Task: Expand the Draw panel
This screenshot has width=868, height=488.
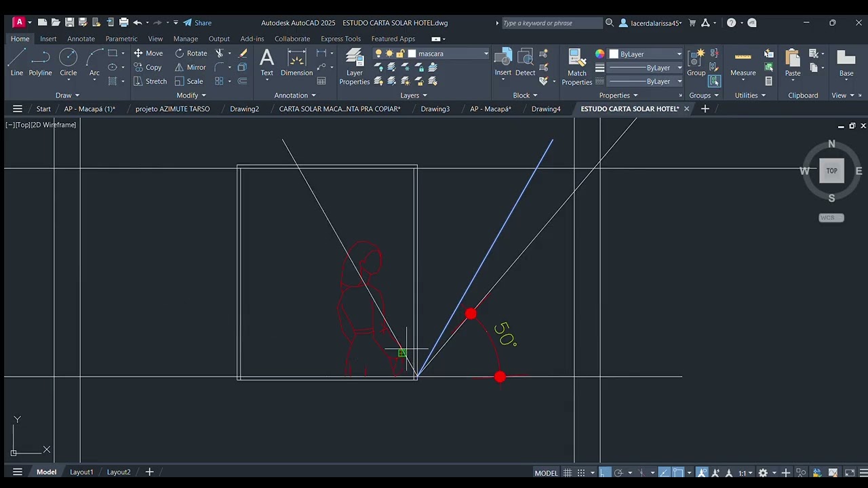Action: [x=68, y=96]
